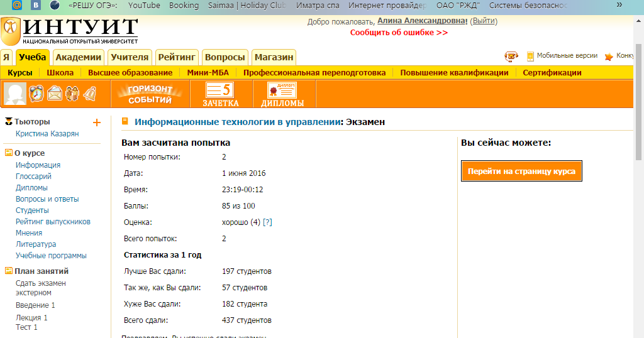Click the INTUIT logo emblem
644x338 pixels.
click(x=11, y=31)
